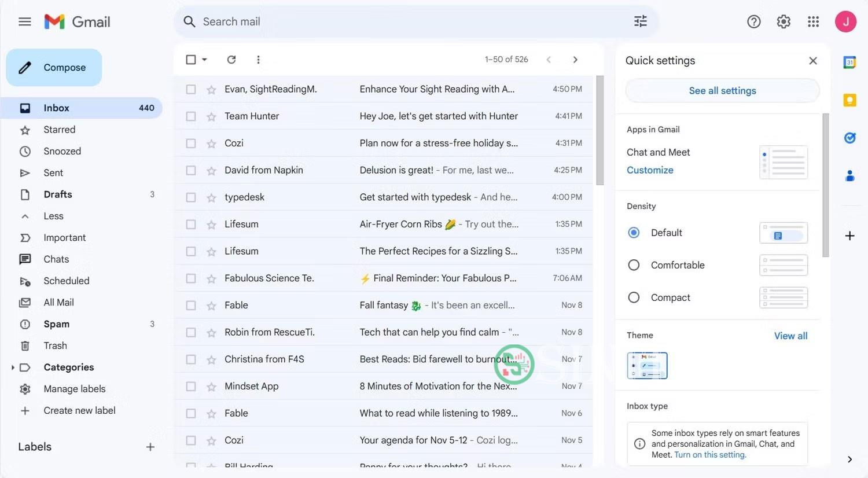The width and height of the screenshot is (868, 478).
Task: Open Contacts side panel
Action: [849, 175]
